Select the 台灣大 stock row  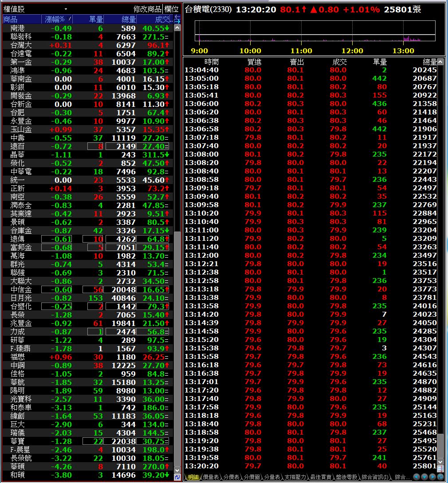click(x=88, y=45)
